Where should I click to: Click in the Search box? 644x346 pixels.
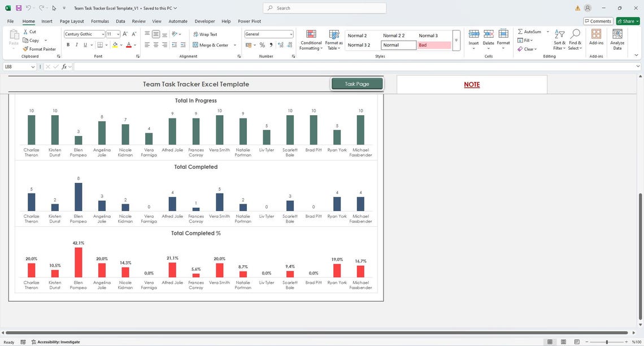(324, 8)
